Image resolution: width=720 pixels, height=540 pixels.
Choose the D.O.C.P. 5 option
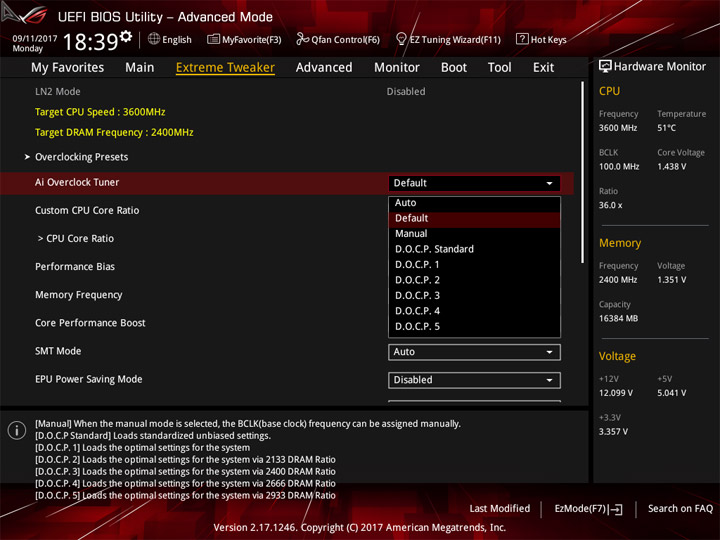[x=474, y=326]
